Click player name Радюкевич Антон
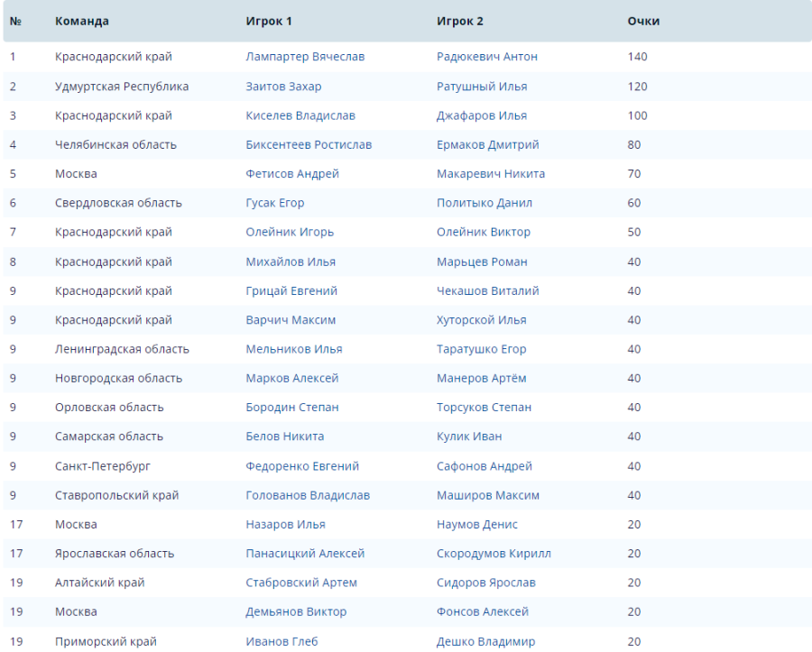 point(486,57)
